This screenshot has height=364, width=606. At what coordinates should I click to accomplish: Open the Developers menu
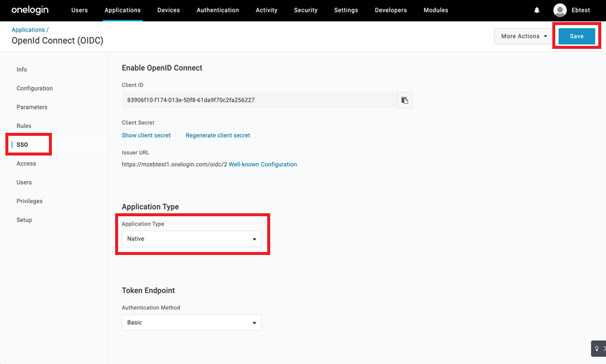click(391, 10)
